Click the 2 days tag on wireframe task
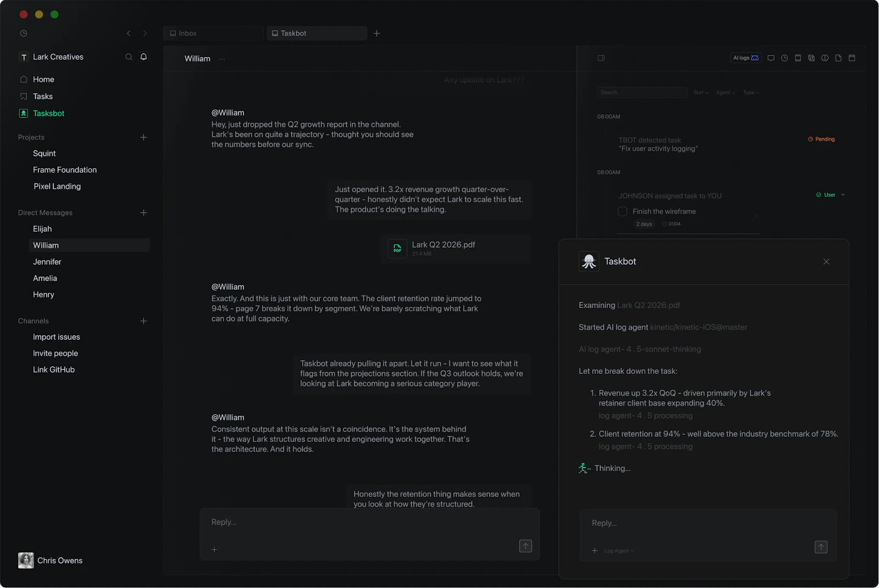879x588 pixels. point(644,224)
